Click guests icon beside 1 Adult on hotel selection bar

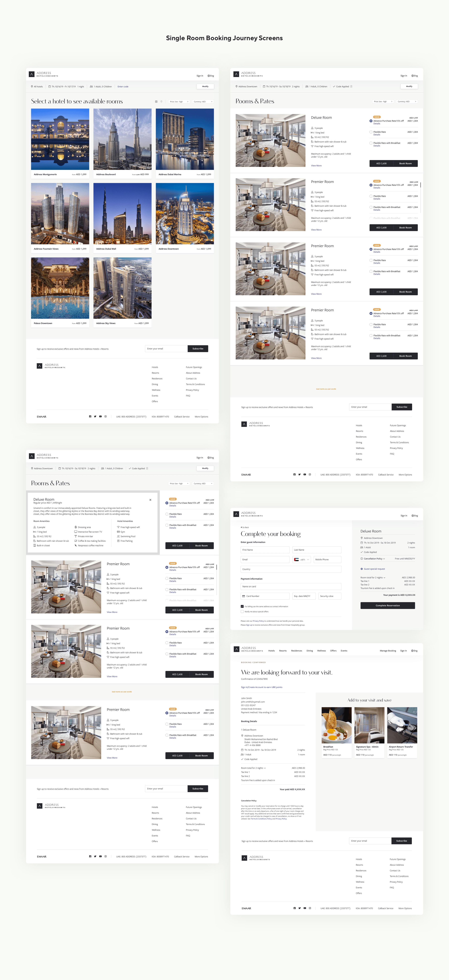[91, 86]
